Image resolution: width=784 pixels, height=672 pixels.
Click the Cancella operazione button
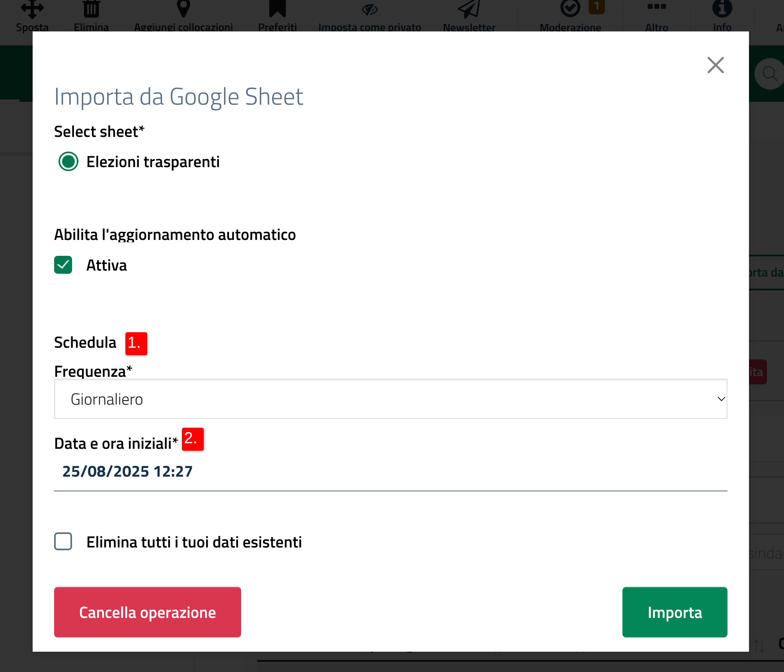tap(148, 612)
